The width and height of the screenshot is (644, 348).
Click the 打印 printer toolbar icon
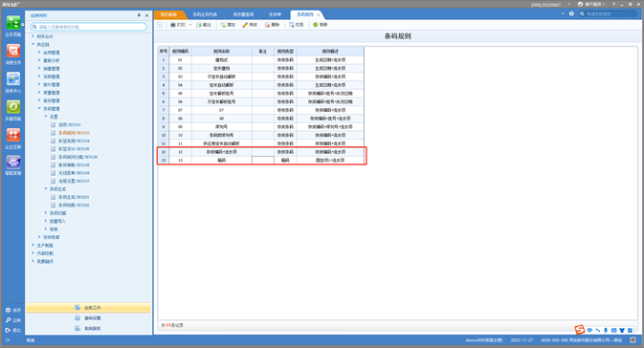point(173,25)
